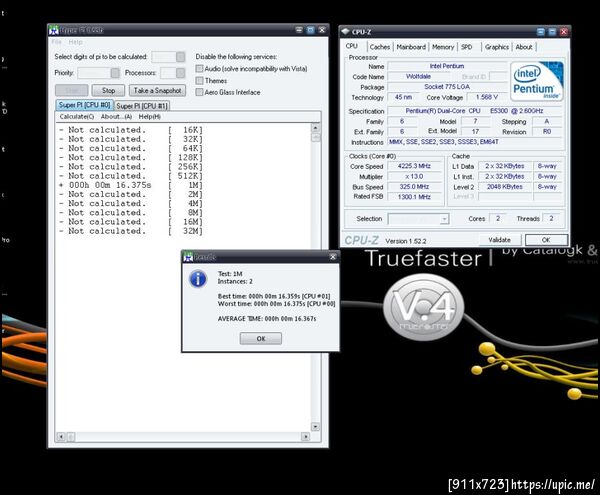Switch to the Memory tab
The width and height of the screenshot is (600, 495).
(x=443, y=47)
